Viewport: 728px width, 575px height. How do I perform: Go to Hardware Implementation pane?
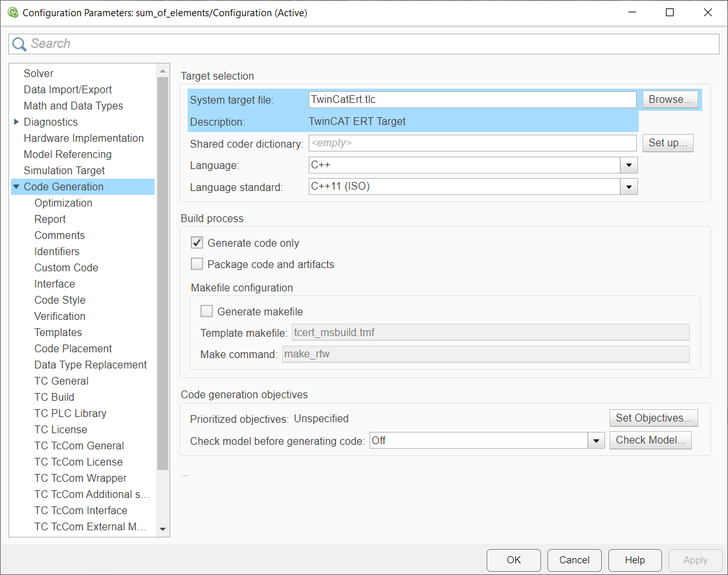click(x=83, y=138)
